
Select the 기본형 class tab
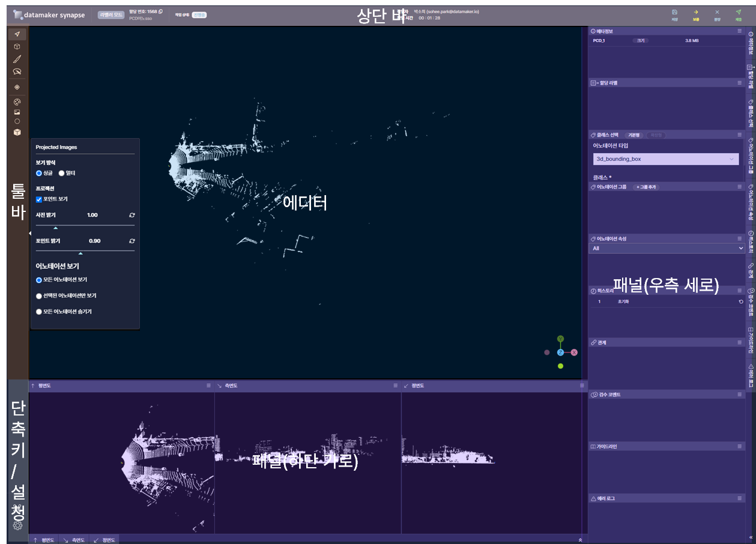(x=634, y=135)
